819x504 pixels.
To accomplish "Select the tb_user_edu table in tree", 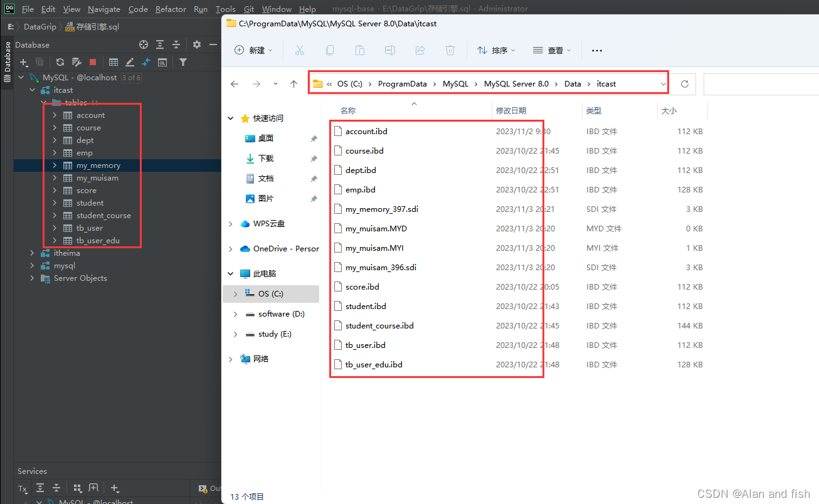I will tap(98, 241).
